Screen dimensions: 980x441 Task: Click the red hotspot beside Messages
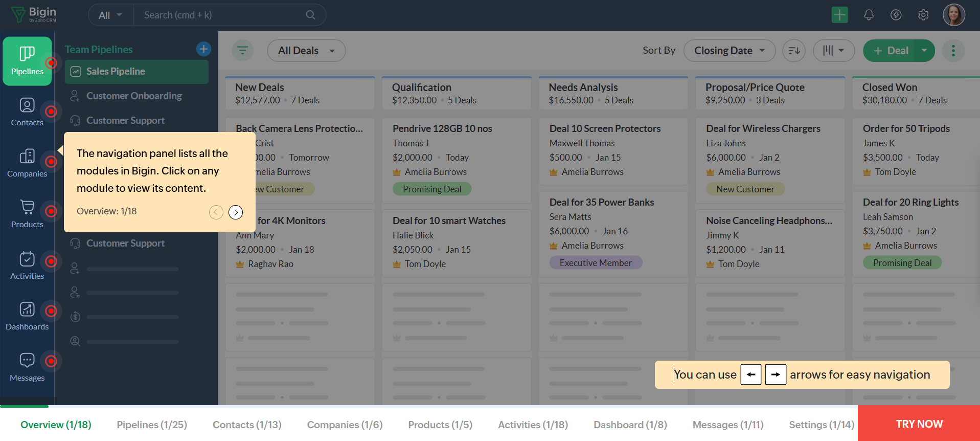[x=51, y=361]
